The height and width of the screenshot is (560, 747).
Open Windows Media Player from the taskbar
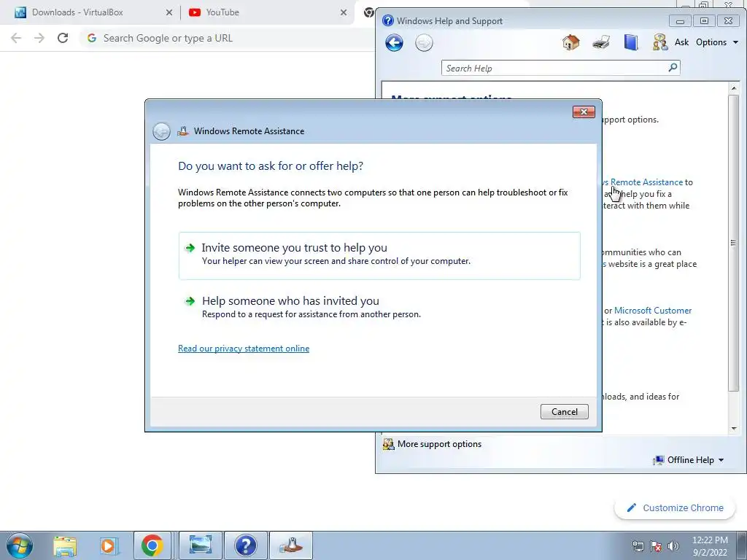108,545
